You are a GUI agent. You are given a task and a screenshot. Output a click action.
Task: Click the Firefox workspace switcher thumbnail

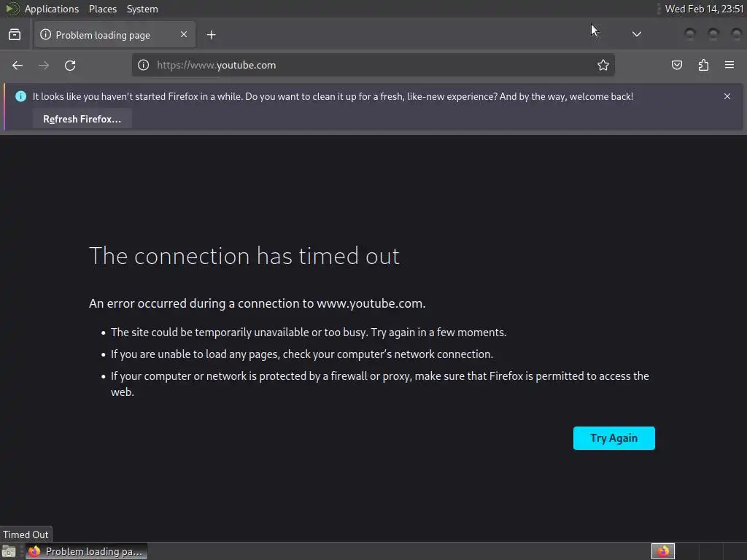coord(662,551)
